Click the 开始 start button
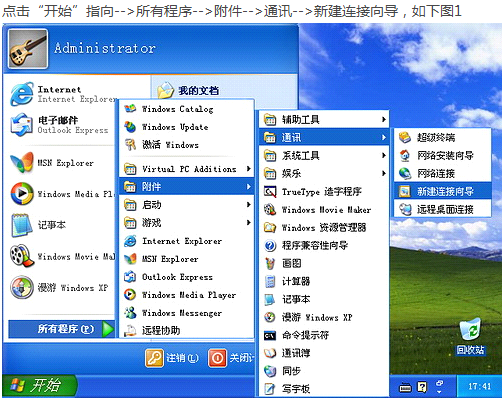This screenshot has width=502, height=398. [x=39, y=386]
